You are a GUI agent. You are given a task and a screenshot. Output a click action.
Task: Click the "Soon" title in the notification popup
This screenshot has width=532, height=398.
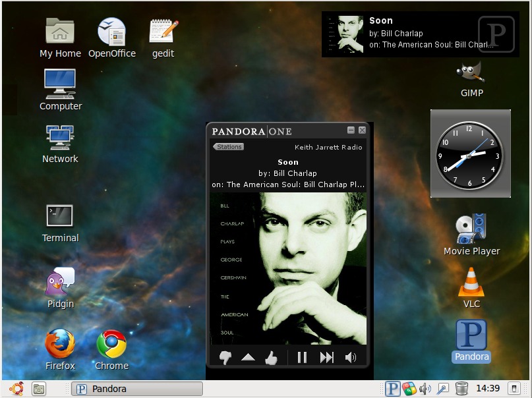[x=381, y=20]
